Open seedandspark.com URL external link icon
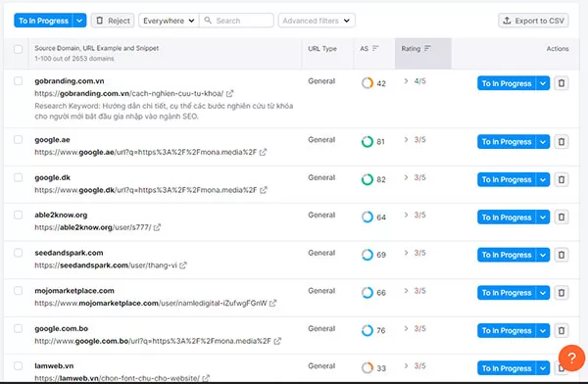588x384 pixels. tap(183, 265)
